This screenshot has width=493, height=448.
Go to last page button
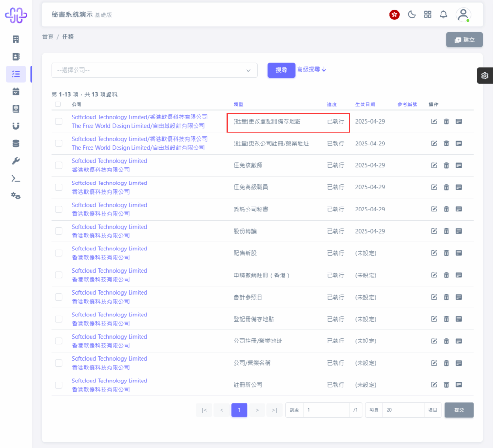pos(274,410)
